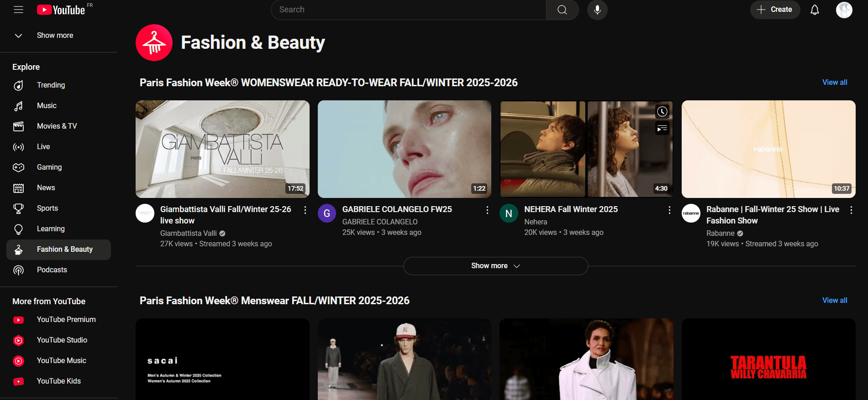This screenshot has width=868, height=400.
Task: Open options menu for GABRIELE COLANGELO video
Action: 487,210
